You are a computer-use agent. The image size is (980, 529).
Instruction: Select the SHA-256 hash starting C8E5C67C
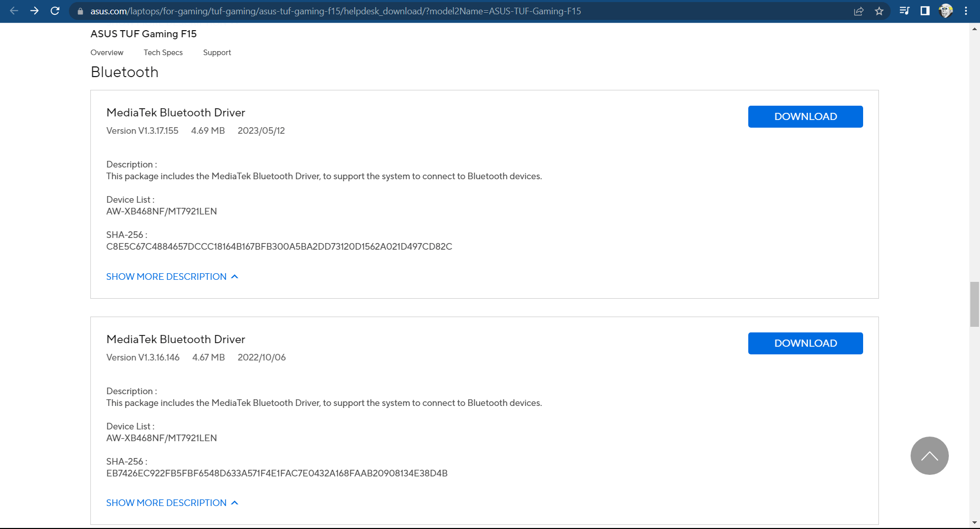pos(279,247)
